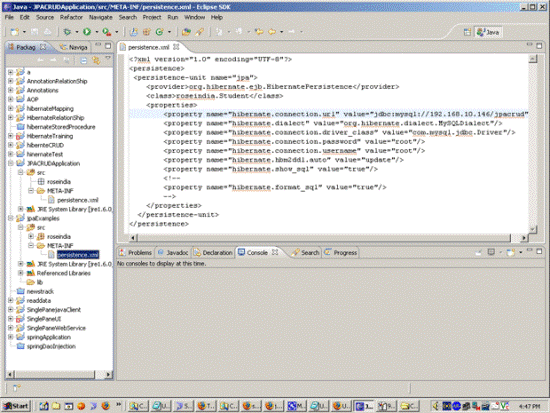Image resolution: width=550 pixels, height=413 pixels.
Task: Open dropdown arrow next to Run icon
Action: [97, 32]
